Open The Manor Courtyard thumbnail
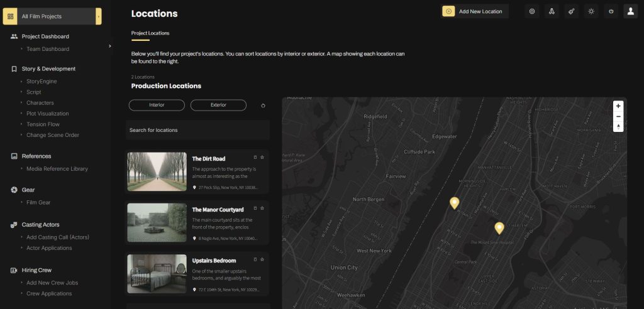The image size is (644, 309). pos(157,223)
